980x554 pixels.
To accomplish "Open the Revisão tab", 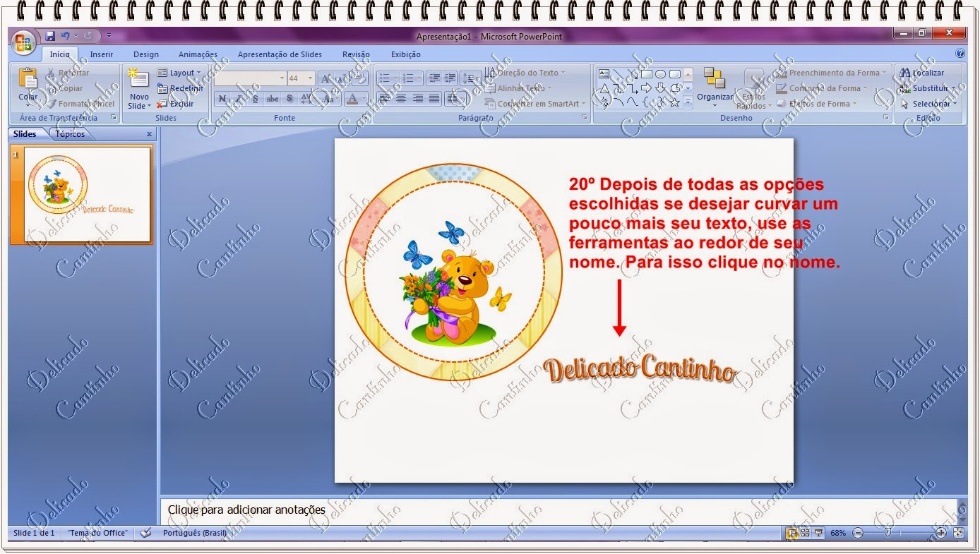I will pyautogui.click(x=356, y=54).
